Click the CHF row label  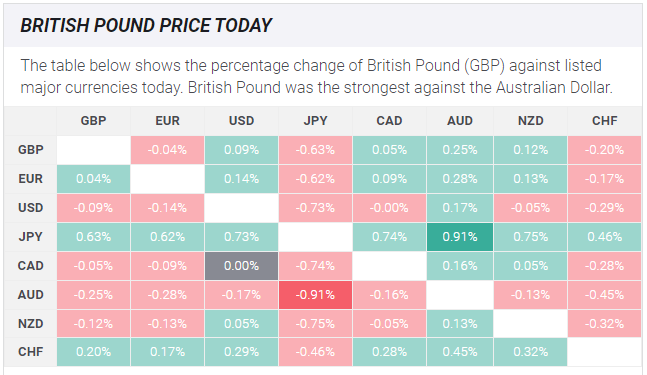(31, 352)
